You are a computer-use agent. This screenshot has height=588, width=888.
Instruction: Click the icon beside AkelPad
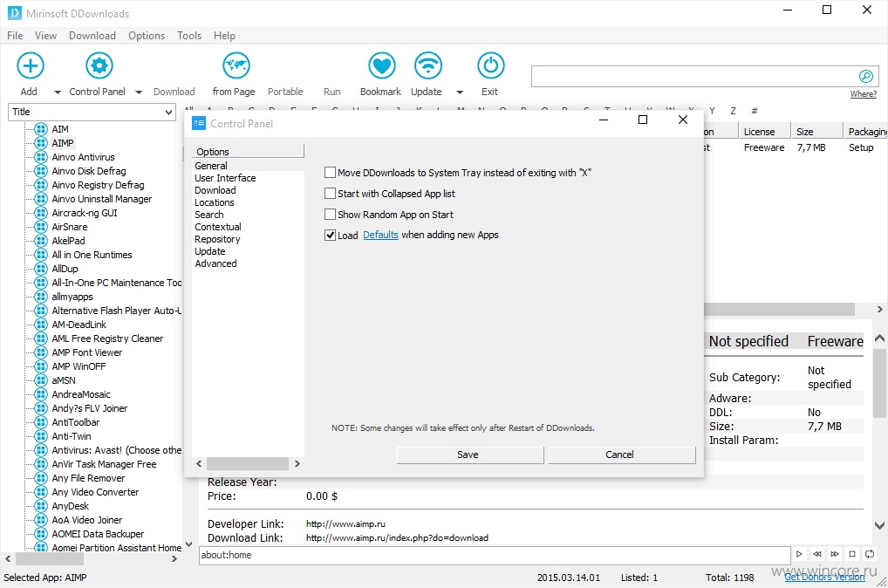coord(41,241)
